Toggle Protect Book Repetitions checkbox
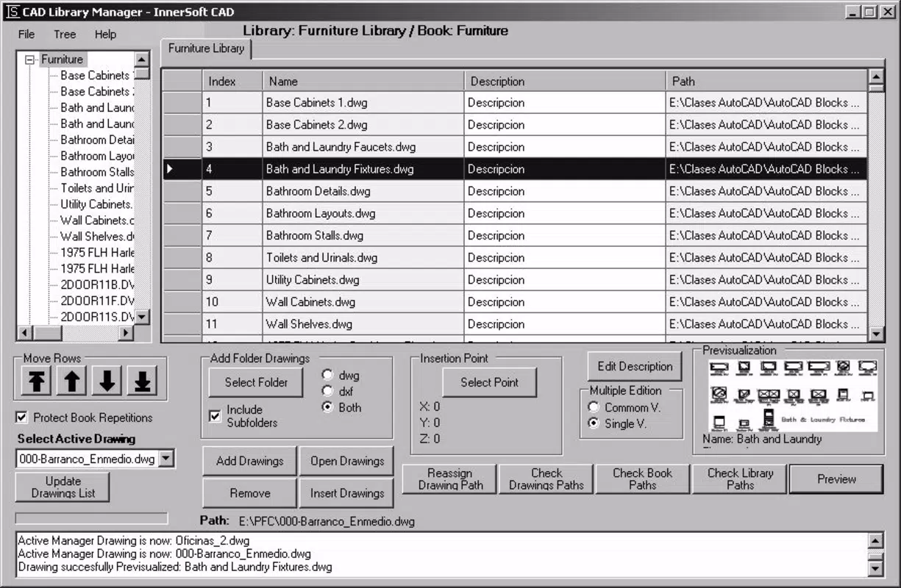 22,417
